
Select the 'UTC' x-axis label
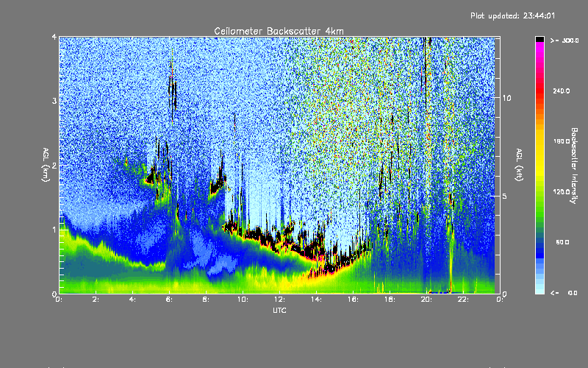279,310
